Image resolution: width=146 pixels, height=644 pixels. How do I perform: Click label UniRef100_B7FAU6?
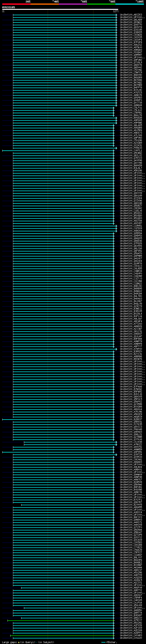click(131, 387)
